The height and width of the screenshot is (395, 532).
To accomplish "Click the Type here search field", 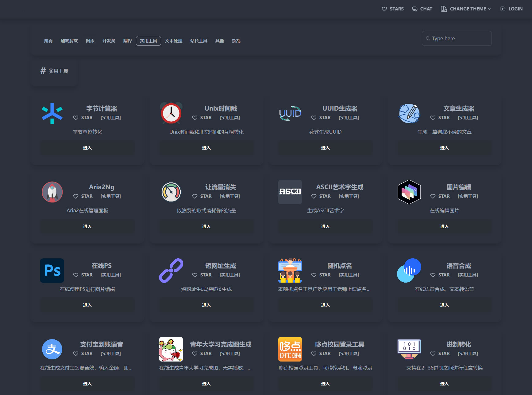I will (x=456, y=38).
